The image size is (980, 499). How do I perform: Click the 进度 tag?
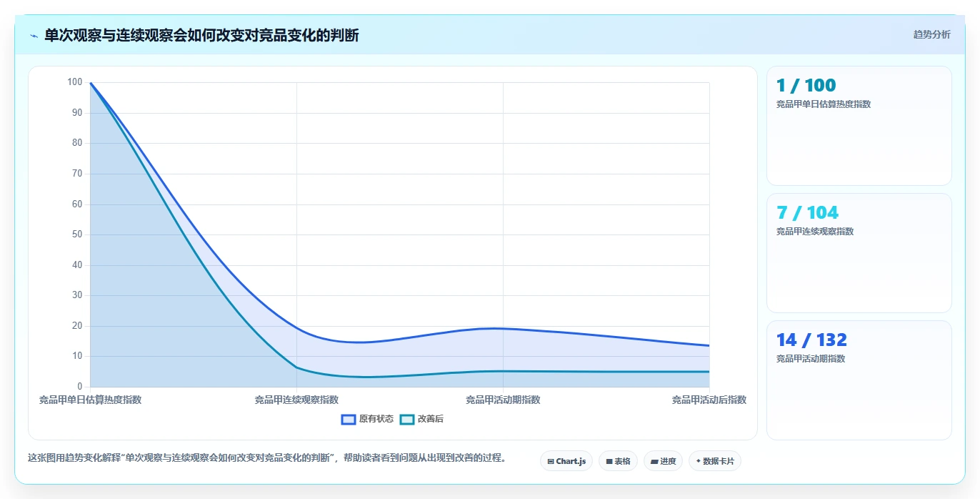click(x=663, y=461)
